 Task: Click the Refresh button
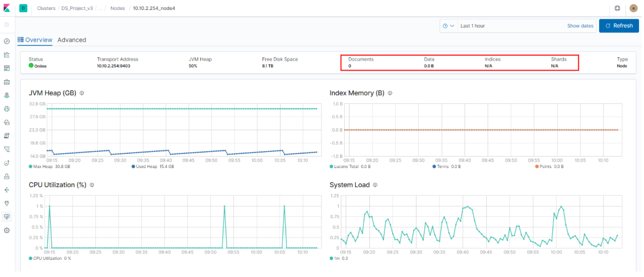point(619,26)
